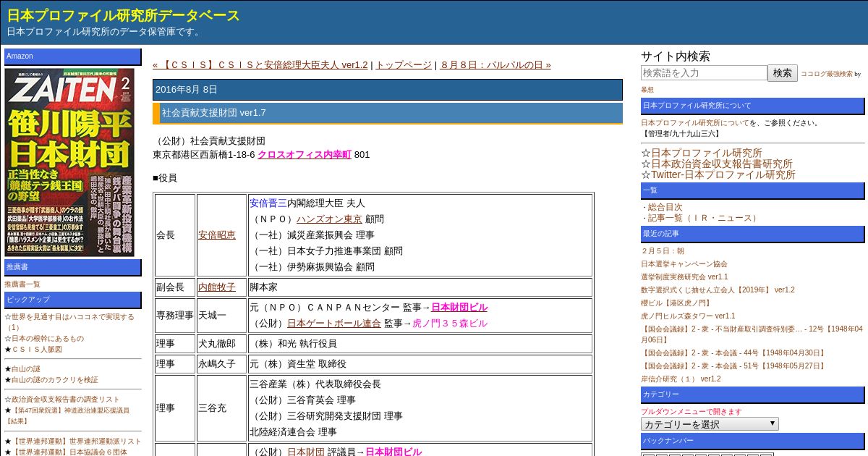Open recent article 日本選挙キャンペーン協会
Viewport: 868px width, 456px height.
pos(684,263)
